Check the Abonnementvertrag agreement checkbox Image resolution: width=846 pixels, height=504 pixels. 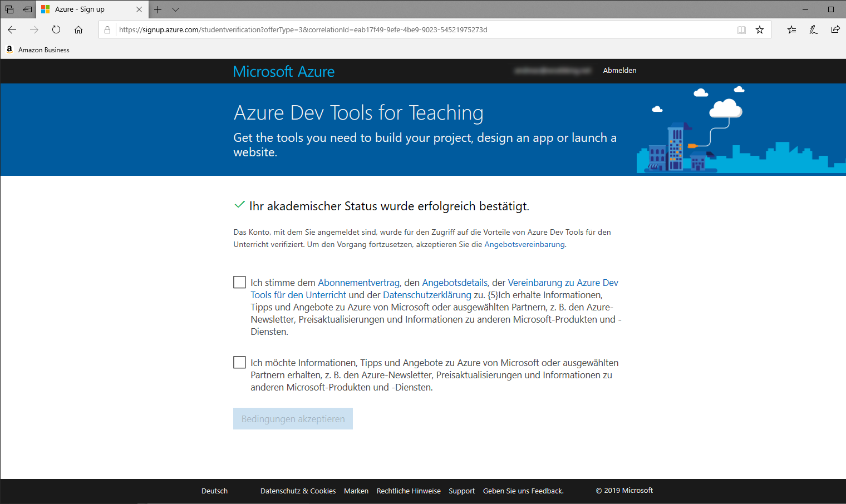239,283
